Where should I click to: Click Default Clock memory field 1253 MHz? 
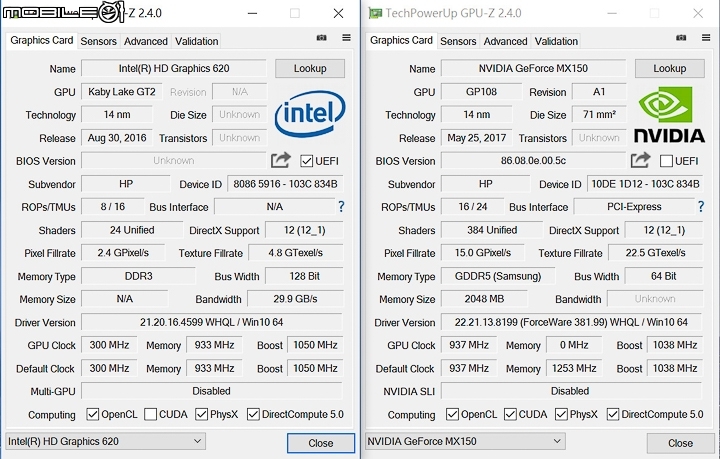574,368
